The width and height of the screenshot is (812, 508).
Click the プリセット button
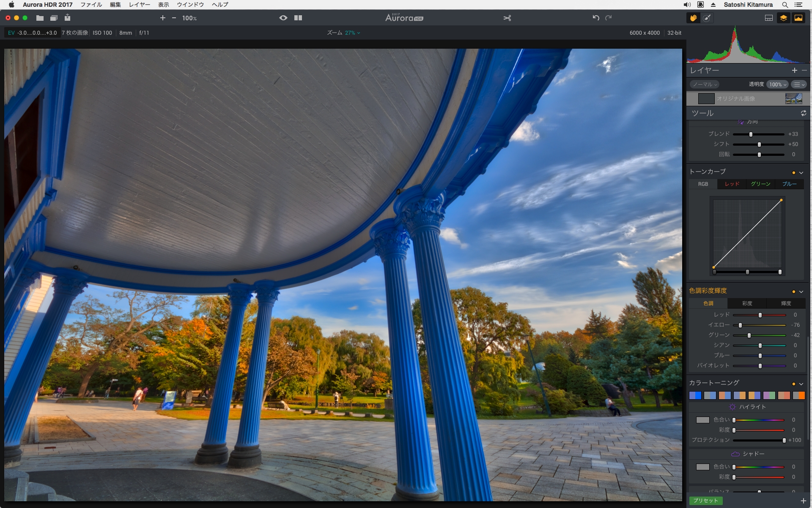[705, 500]
